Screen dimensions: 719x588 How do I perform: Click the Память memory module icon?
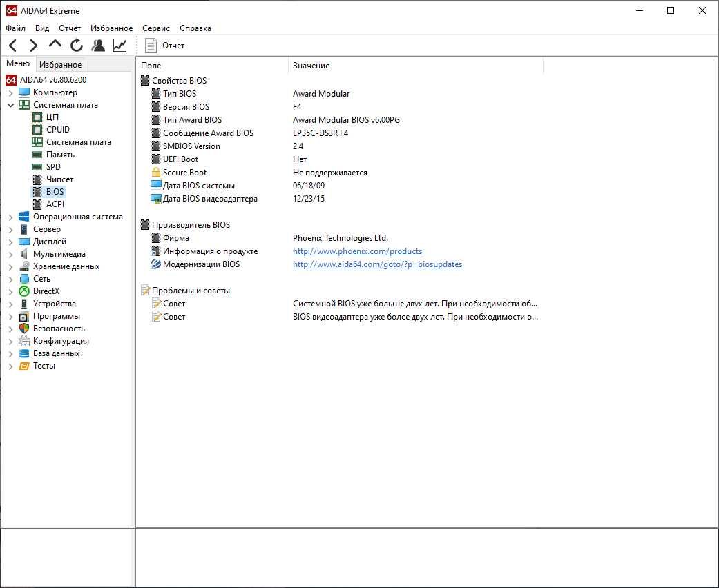37,155
